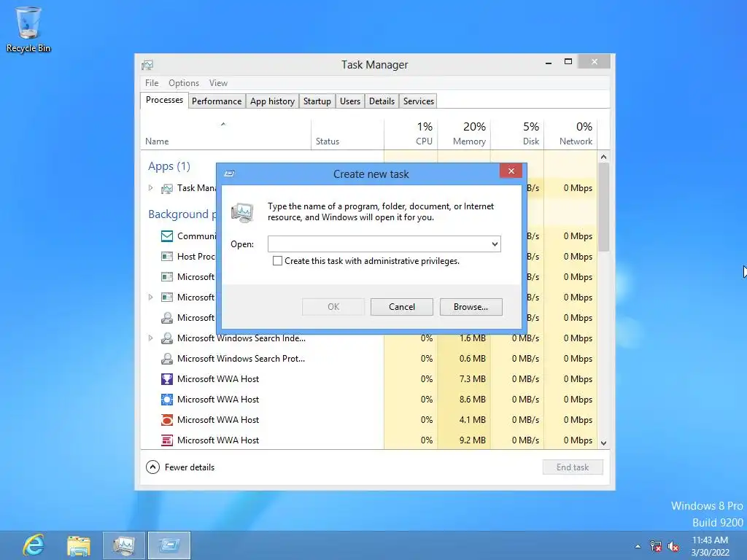Switch to the Performance tab
747x560 pixels.
(217, 101)
